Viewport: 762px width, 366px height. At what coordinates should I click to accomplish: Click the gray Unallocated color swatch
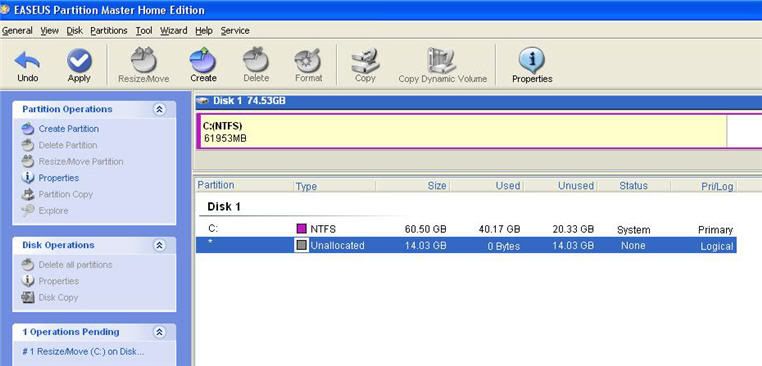click(x=302, y=245)
